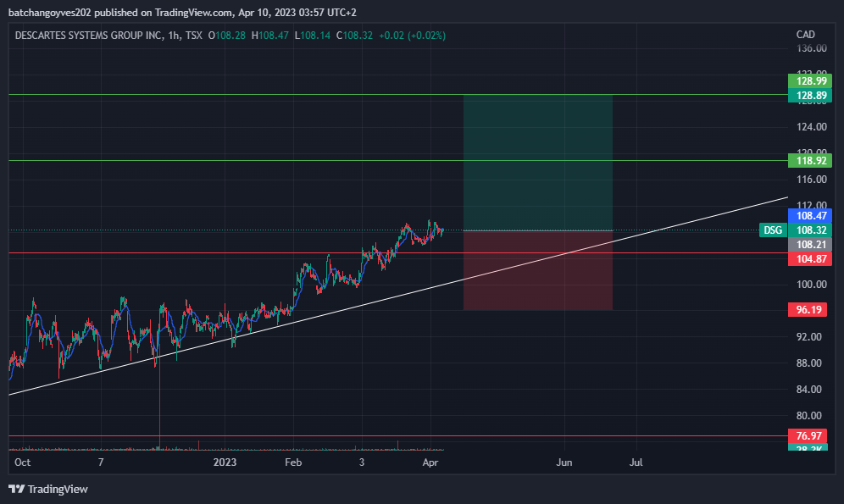Click the chart title DESCARTES SYSTEMS GROUP INC

pos(88,36)
